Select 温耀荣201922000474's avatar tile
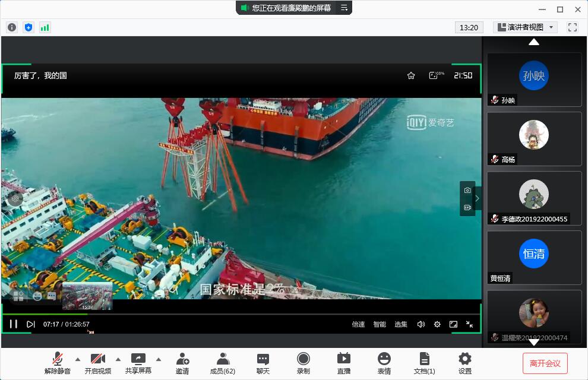The image size is (588, 380). [x=535, y=316]
